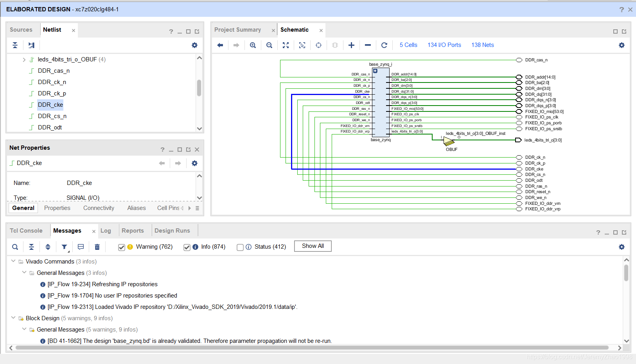
Task: Expand all messages
Action: pyautogui.click(x=48, y=247)
